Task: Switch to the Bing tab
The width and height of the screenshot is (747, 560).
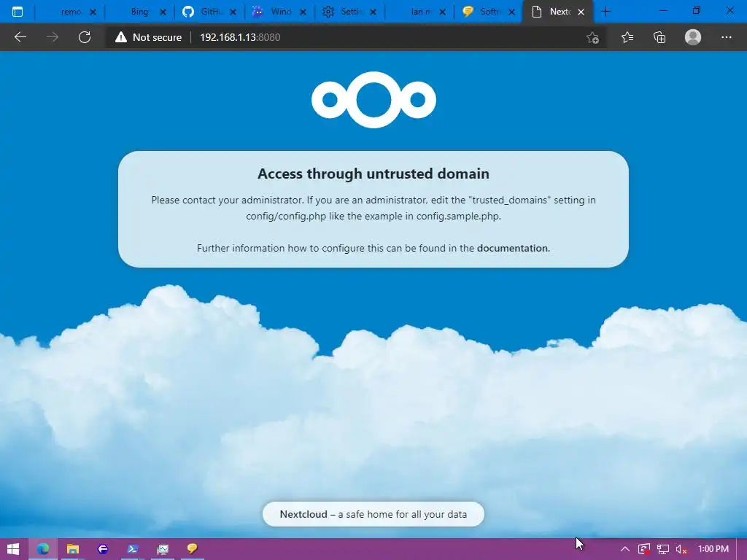Action: pos(139,12)
